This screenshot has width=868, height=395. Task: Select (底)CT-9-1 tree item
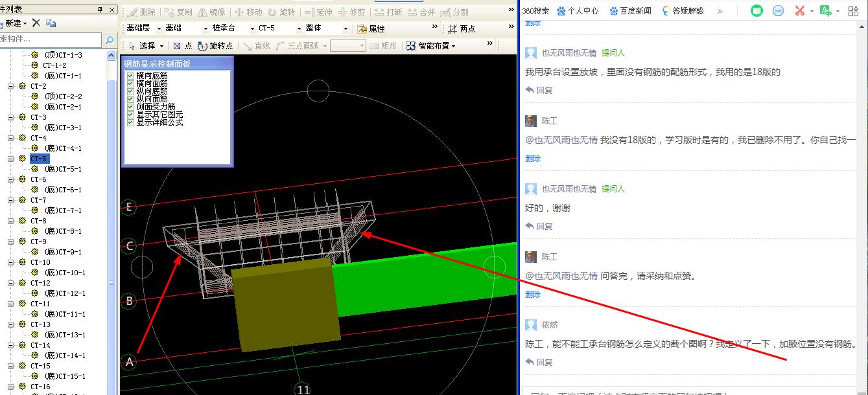click(63, 252)
